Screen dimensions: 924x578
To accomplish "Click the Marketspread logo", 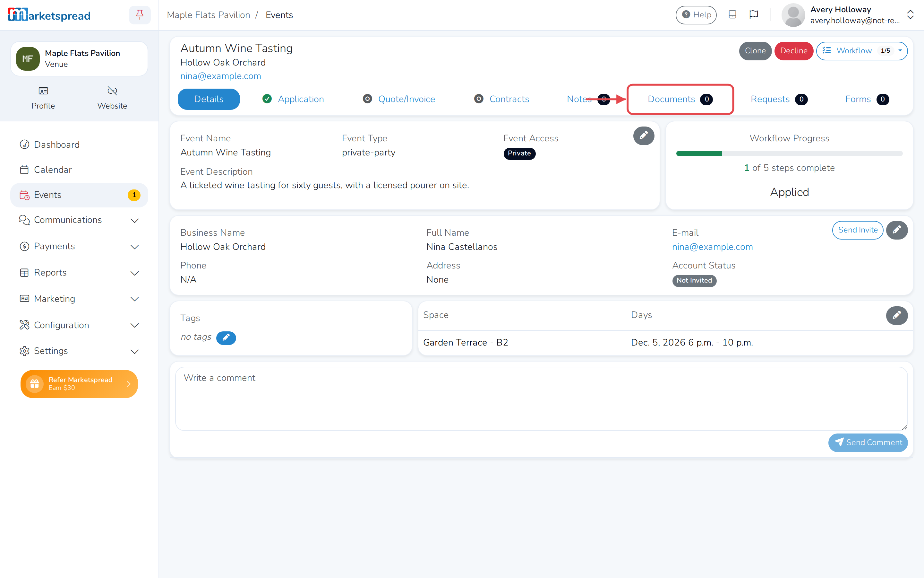I will pyautogui.click(x=49, y=15).
